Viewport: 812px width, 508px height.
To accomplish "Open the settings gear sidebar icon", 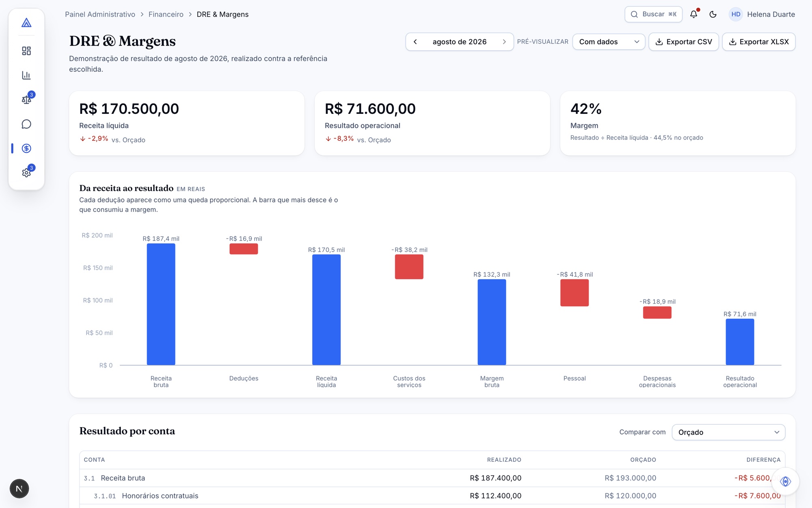I will click(26, 173).
